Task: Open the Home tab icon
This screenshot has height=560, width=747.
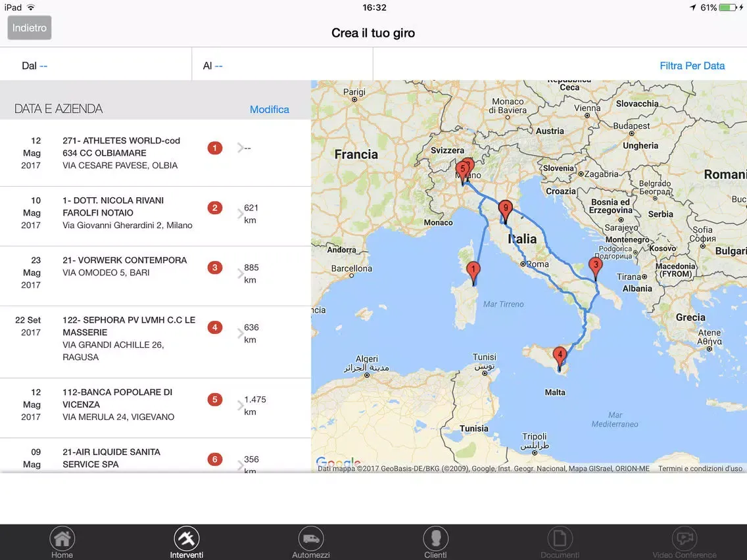Action: pyautogui.click(x=62, y=540)
